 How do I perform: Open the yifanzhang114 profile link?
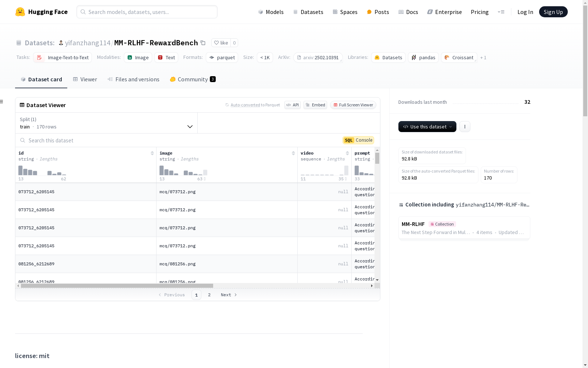tap(88, 43)
